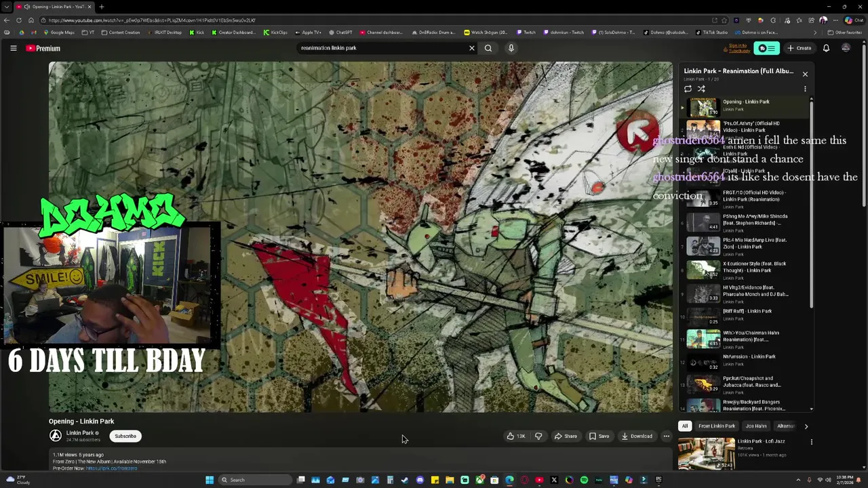Save video to a playlist
Viewport: 868px width, 488px height.
(599, 436)
